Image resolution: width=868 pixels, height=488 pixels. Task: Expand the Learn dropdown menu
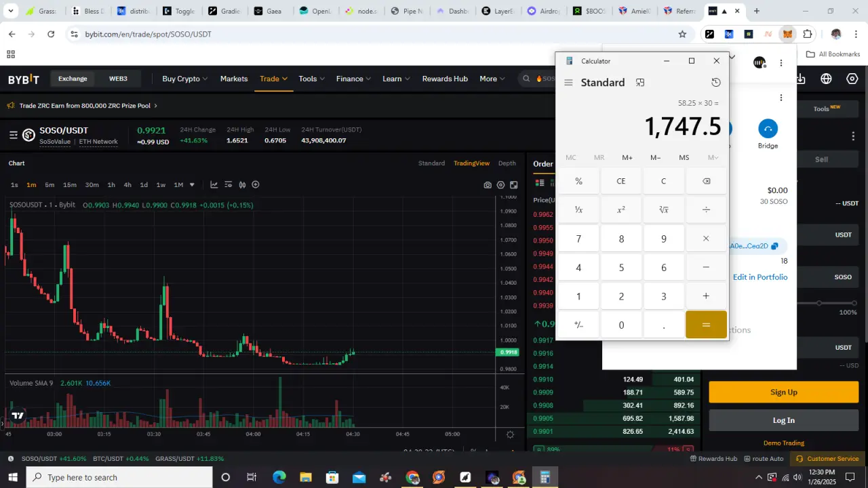[396, 79]
